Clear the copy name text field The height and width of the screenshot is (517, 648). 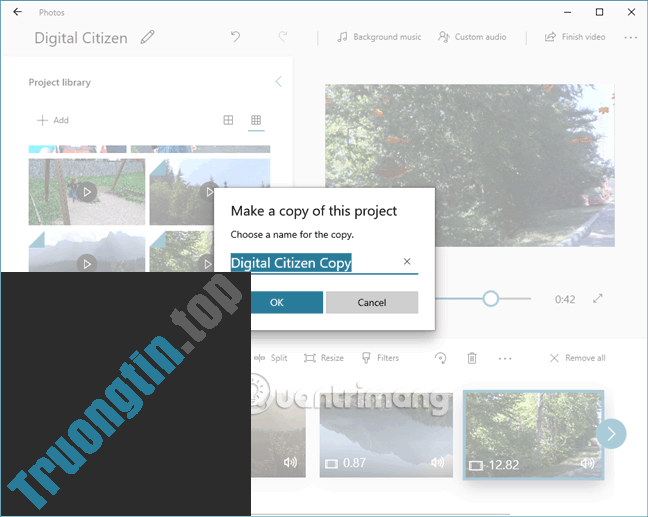[x=407, y=262]
